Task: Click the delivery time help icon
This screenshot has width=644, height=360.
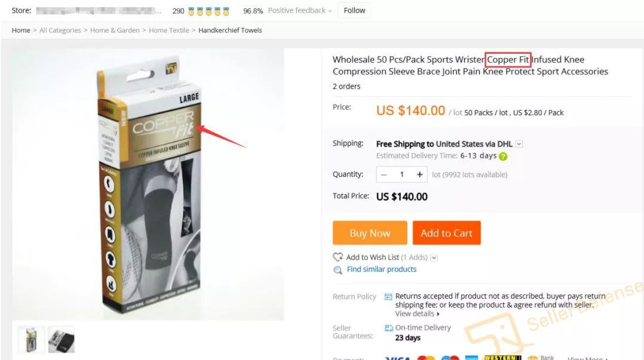Action: tap(503, 156)
